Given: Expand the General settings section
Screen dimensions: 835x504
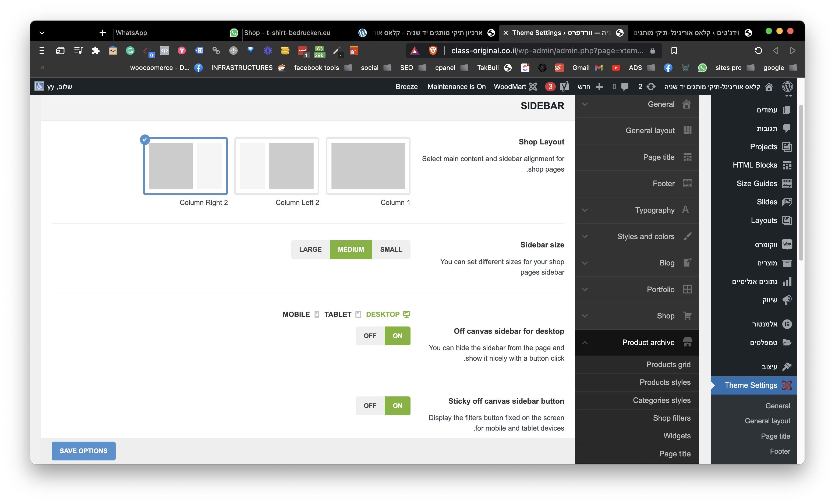Looking at the screenshot, I should (637, 104).
